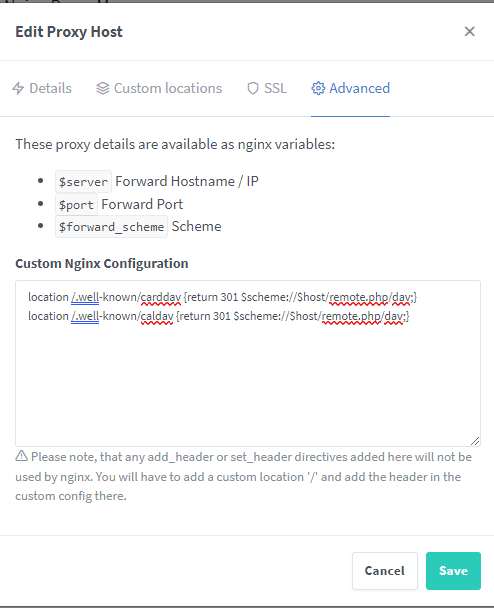Click the $server variable code tag
The image size is (494, 608).
(83, 181)
